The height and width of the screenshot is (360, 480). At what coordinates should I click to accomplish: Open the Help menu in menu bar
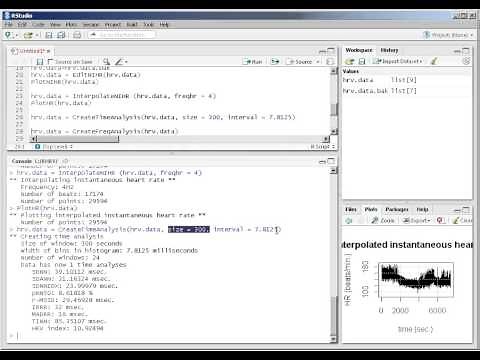point(164,25)
